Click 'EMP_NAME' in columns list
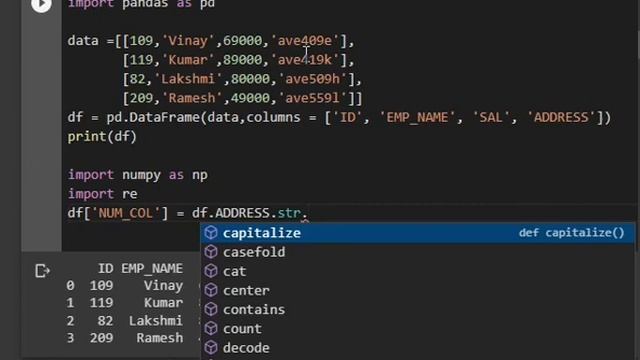 click(417, 118)
